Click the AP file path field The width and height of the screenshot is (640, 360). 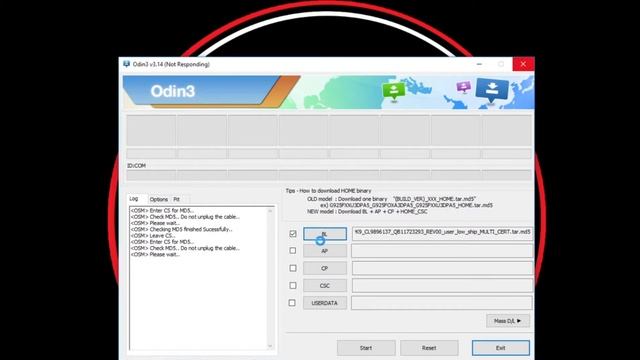coord(442,251)
